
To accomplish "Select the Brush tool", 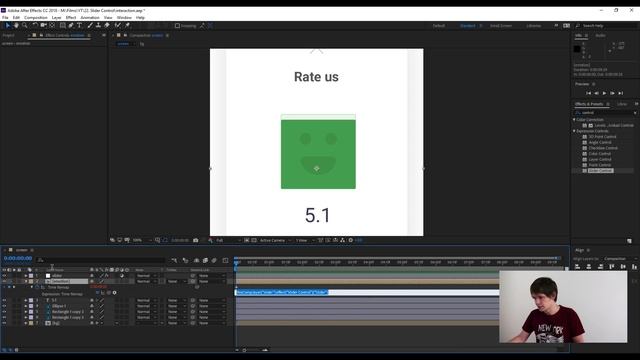I will click(x=90, y=25).
